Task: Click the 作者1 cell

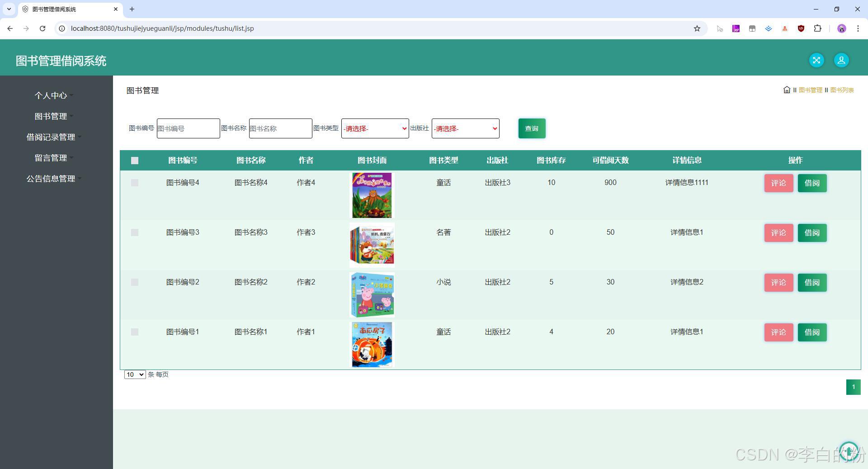Action: coord(306,332)
